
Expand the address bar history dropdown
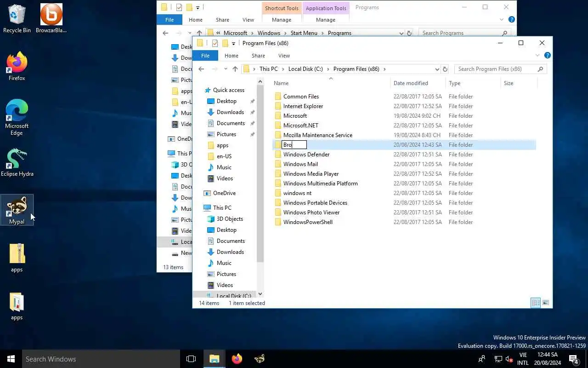tap(437, 69)
